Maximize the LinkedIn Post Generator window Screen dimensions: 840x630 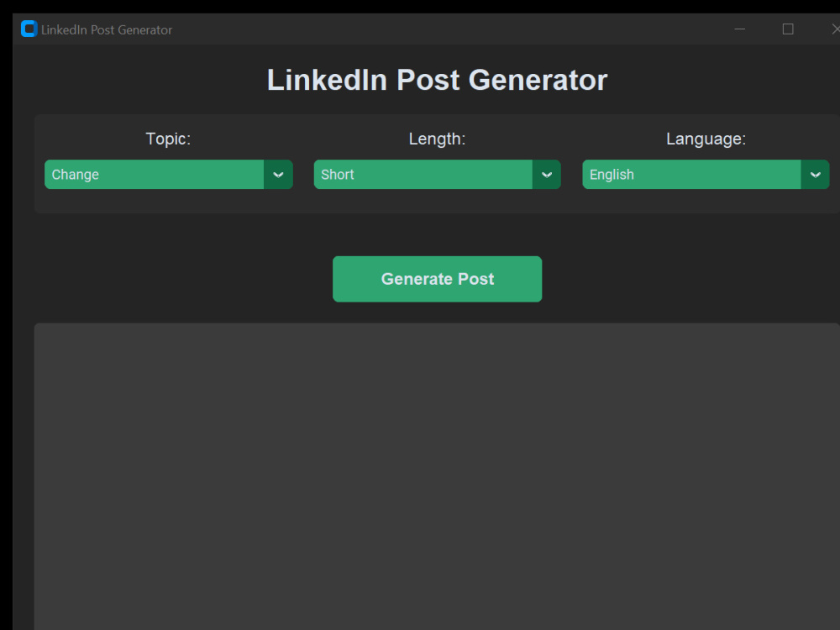coord(788,29)
